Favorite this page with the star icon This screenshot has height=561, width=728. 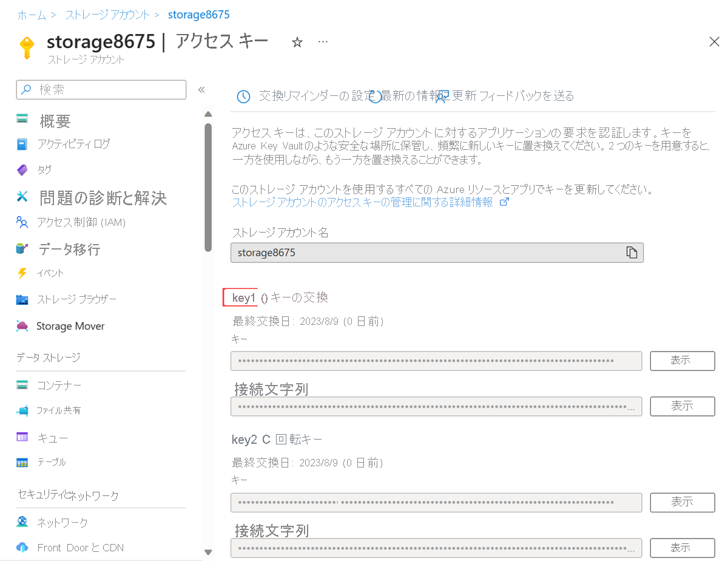click(297, 42)
